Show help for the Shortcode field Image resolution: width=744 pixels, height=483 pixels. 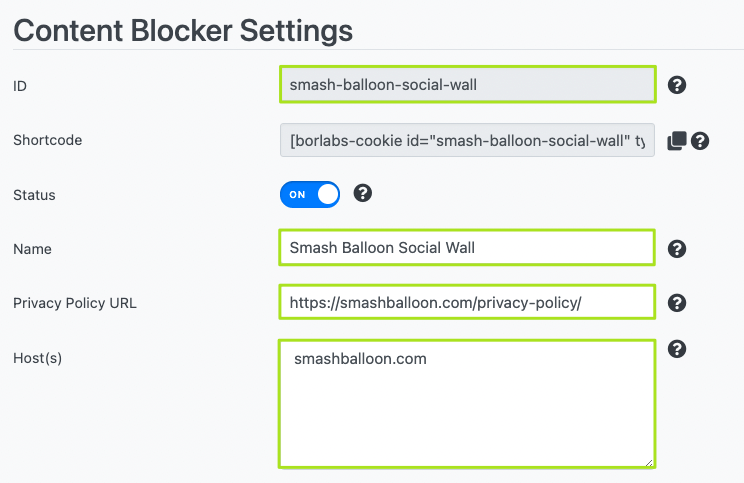tap(700, 141)
